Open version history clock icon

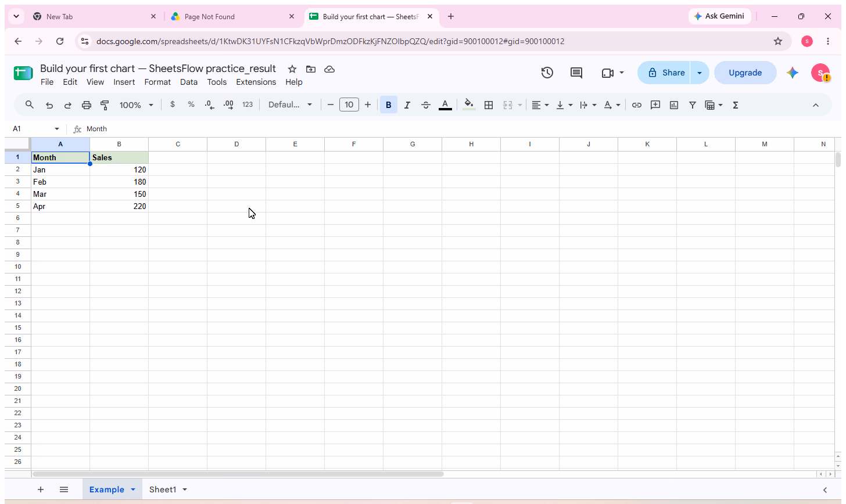click(x=547, y=73)
